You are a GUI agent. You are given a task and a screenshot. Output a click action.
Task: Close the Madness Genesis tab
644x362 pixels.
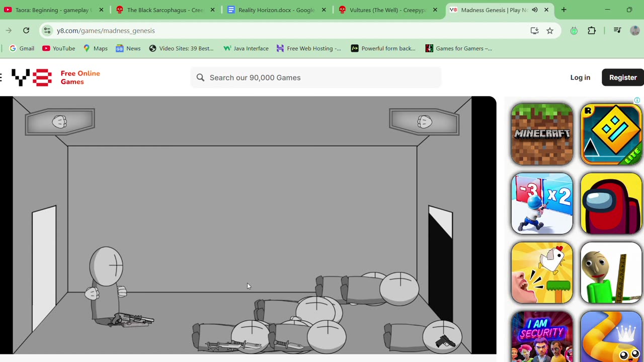(546, 10)
